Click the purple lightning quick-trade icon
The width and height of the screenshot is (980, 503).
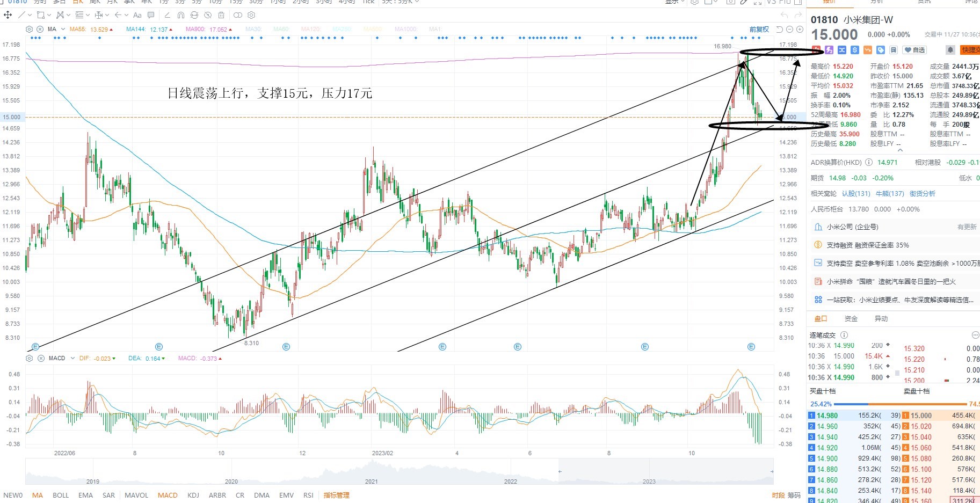click(829, 50)
